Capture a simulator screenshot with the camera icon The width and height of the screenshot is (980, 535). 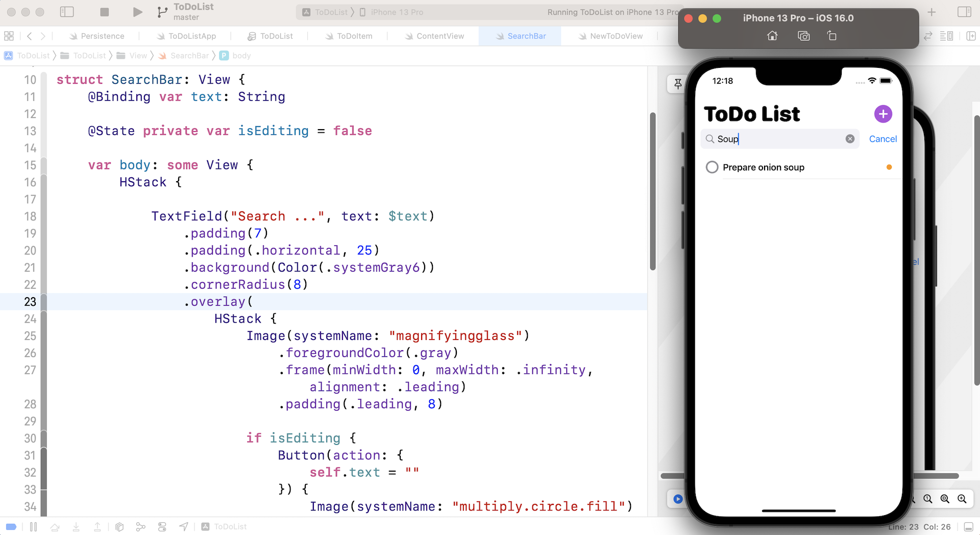coord(803,36)
